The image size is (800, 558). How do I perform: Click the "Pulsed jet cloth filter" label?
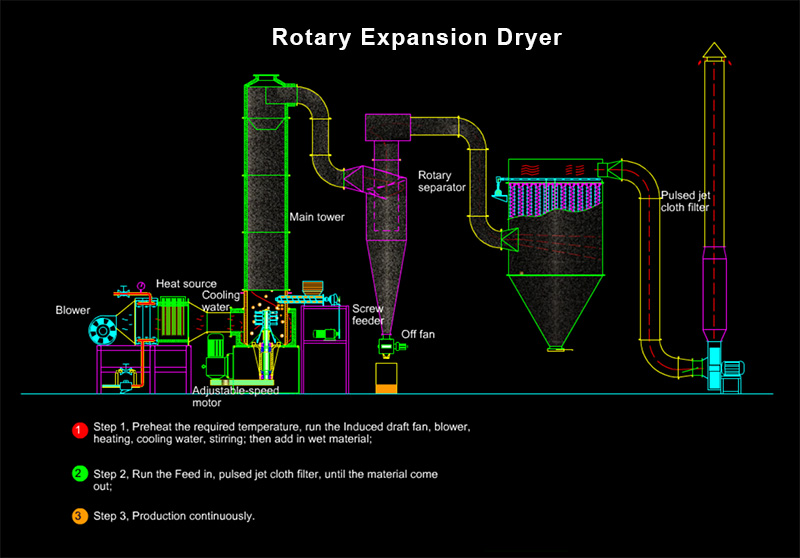[x=686, y=202]
